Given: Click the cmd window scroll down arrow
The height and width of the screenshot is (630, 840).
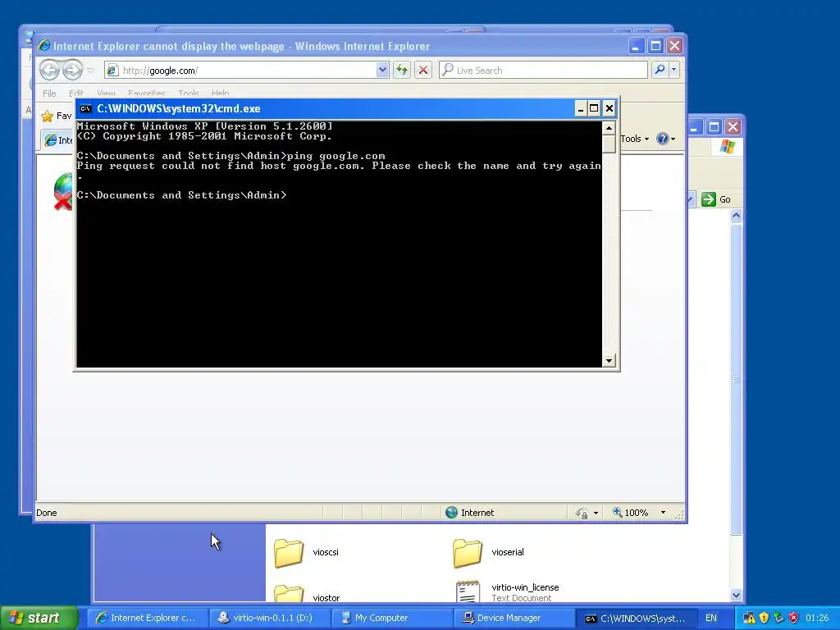Looking at the screenshot, I should click(609, 361).
